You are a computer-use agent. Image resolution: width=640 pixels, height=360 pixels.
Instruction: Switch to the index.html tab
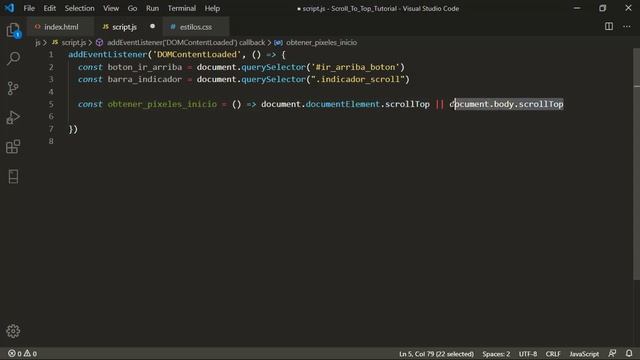point(60,27)
